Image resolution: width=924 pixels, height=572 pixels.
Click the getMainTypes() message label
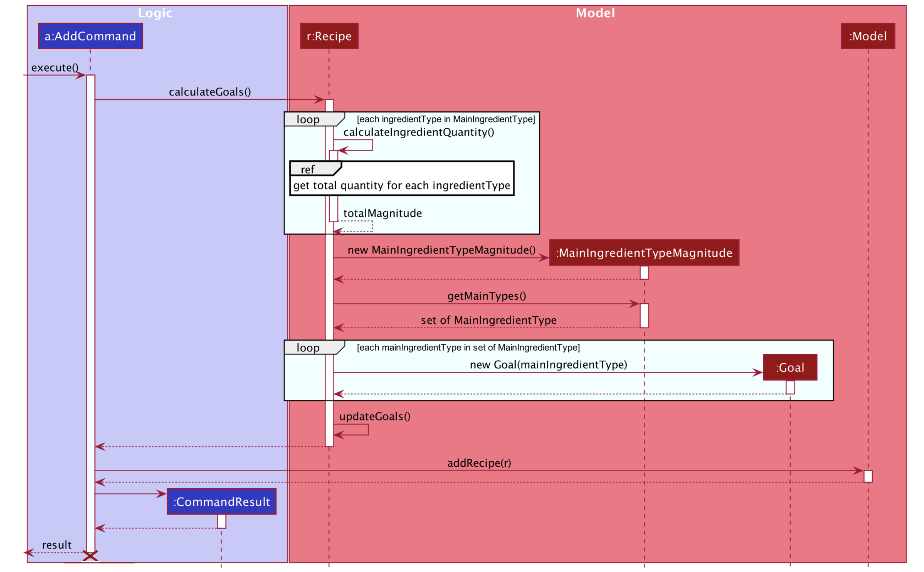486,296
